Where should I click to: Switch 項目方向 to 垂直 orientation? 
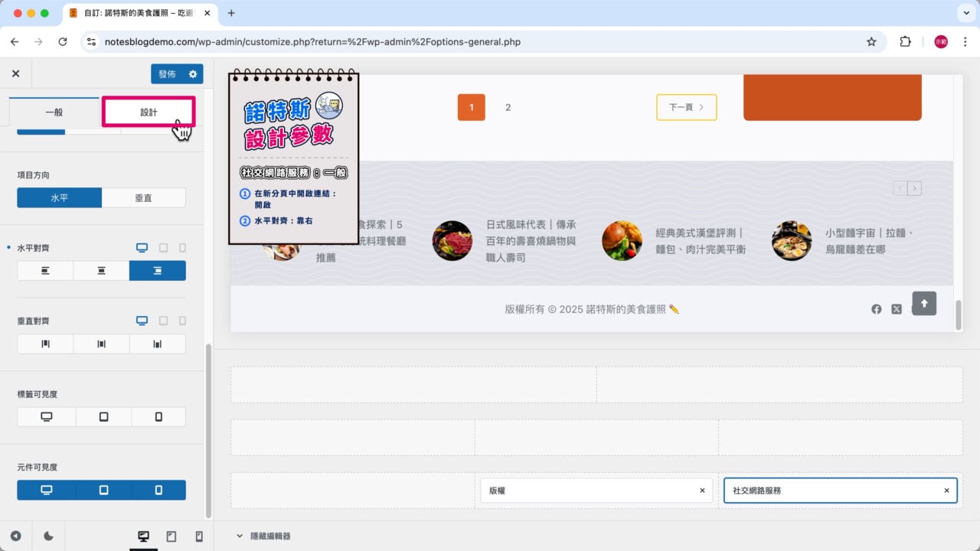pyautogui.click(x=145, y=197)
